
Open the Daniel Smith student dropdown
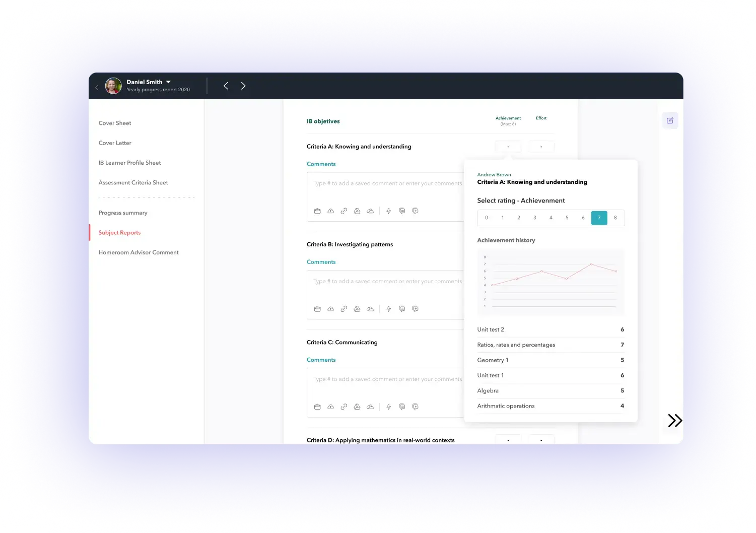[x=168, y=82]
